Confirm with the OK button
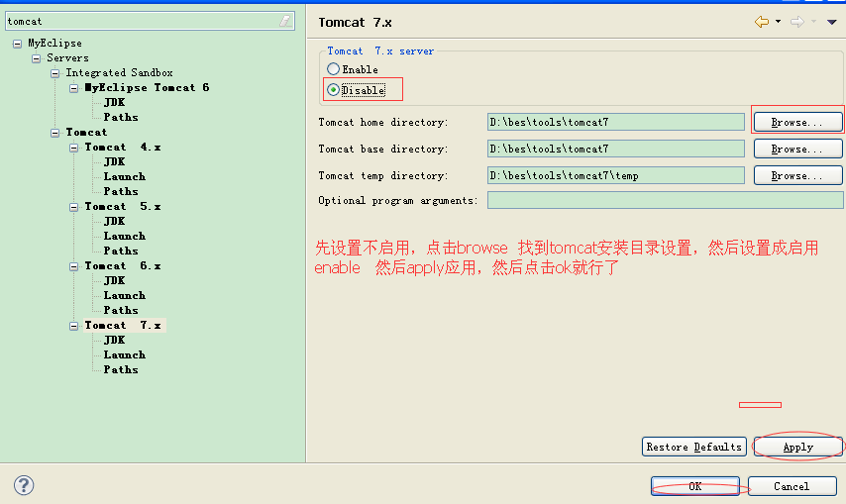This screenshot has width=846, height=504. tap(695, 486)
